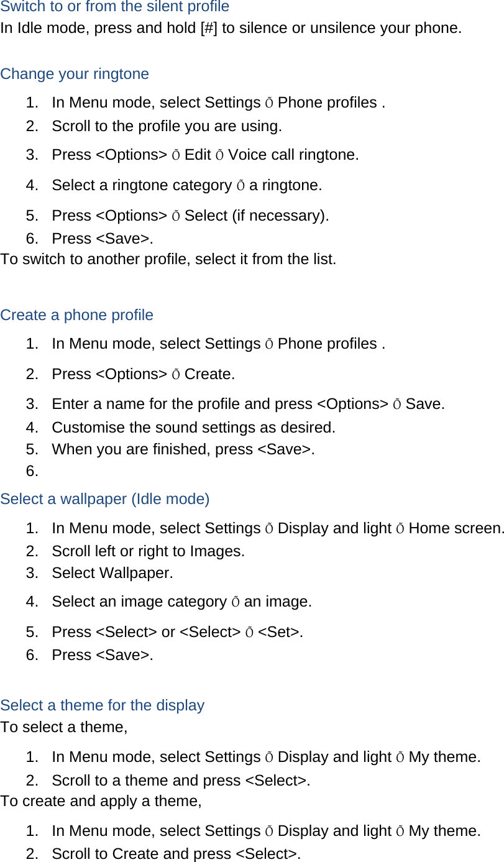Click the "Select (if necessary)" step
504x862 pixels.
[257, 216]
